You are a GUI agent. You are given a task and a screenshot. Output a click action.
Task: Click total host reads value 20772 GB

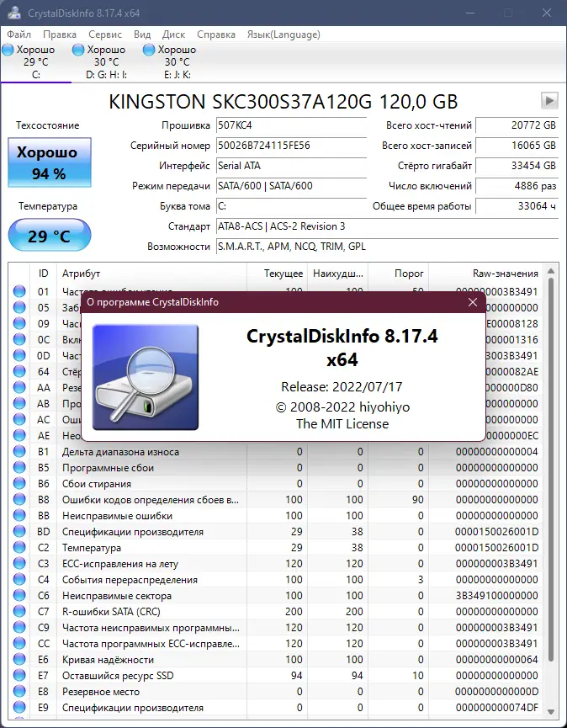click(517, 125)
